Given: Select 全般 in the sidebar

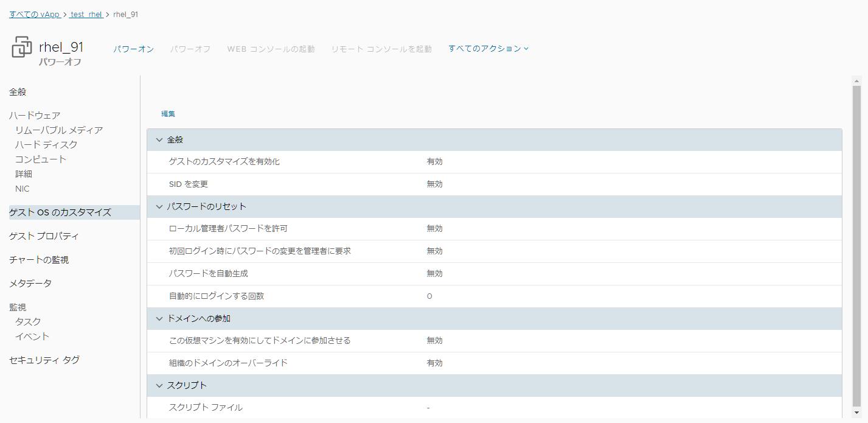Looking at the screenshot, I should tap(18, 92).
